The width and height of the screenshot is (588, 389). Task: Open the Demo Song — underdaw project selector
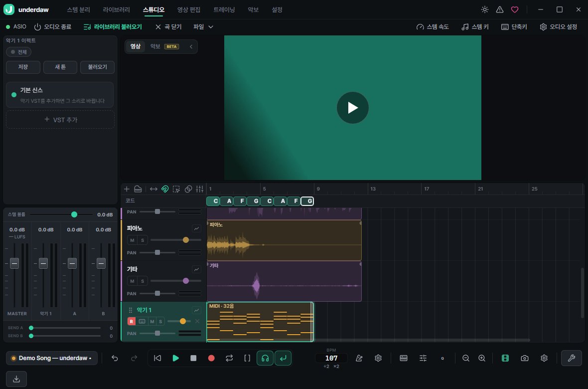[x=52, y=358]
